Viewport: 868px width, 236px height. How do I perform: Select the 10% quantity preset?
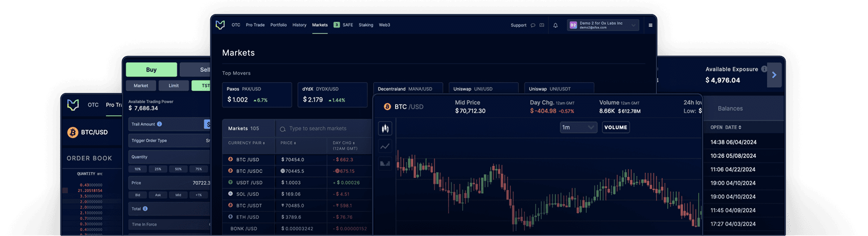(x=137, y=169)
